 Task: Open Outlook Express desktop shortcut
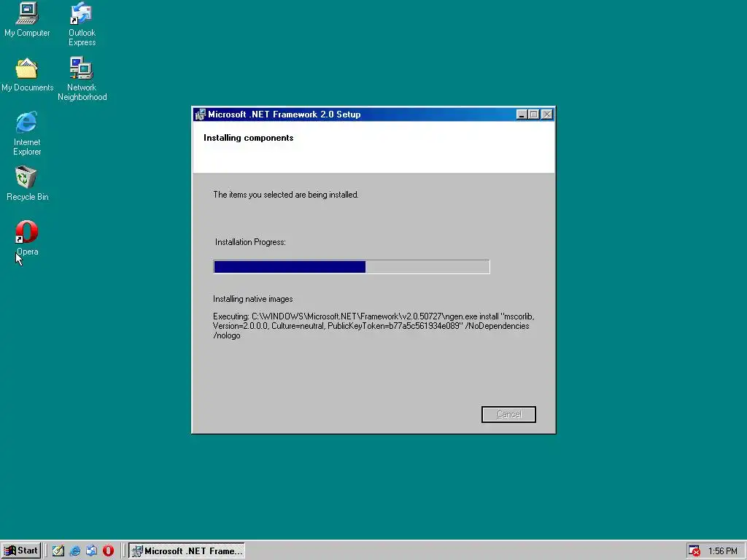82,24
